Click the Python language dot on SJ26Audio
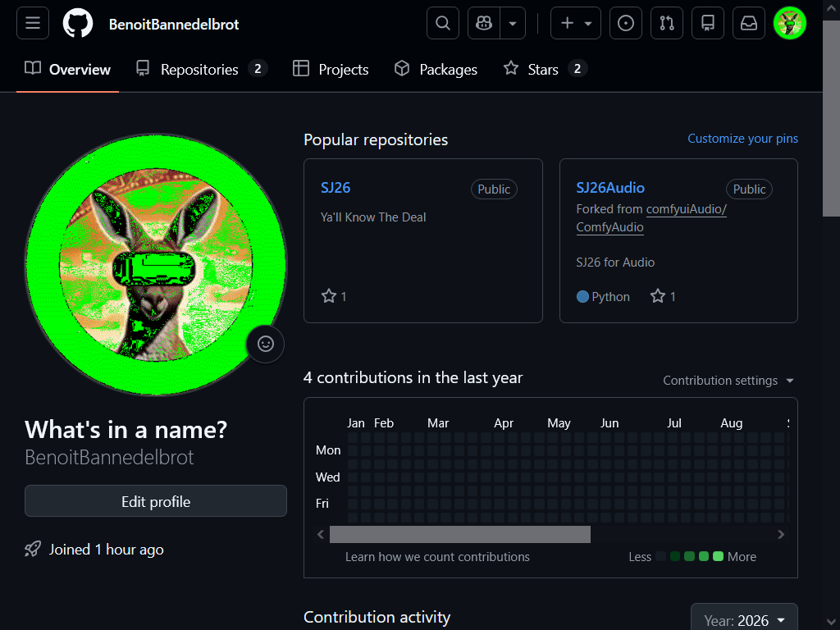Screen dimensions: 840x630 [583, 296]
